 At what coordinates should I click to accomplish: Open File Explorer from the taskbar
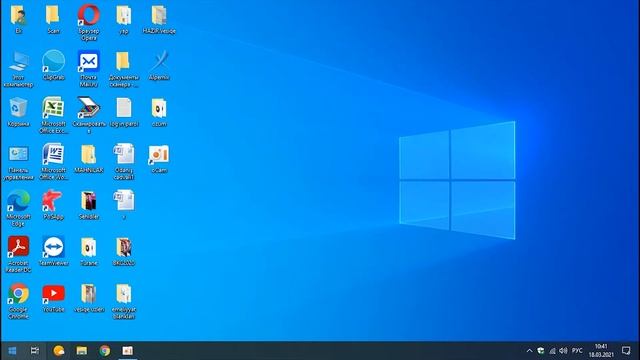click(x=82, y=351)
